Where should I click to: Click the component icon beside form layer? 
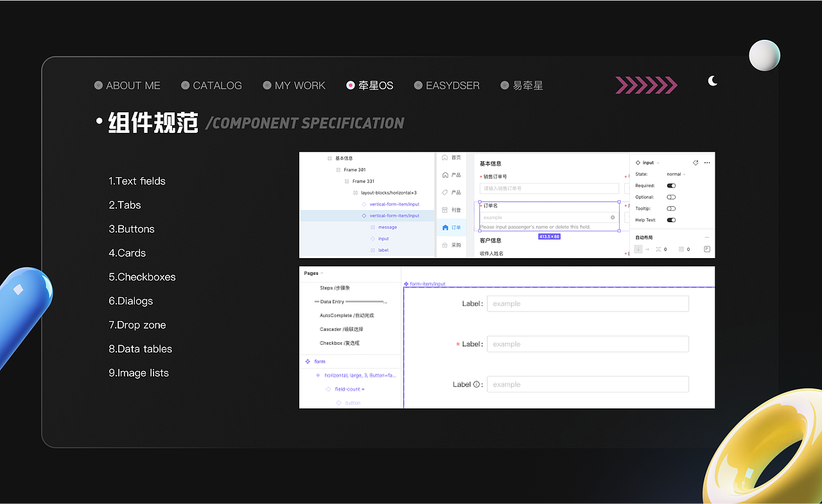tap(308, 361)
